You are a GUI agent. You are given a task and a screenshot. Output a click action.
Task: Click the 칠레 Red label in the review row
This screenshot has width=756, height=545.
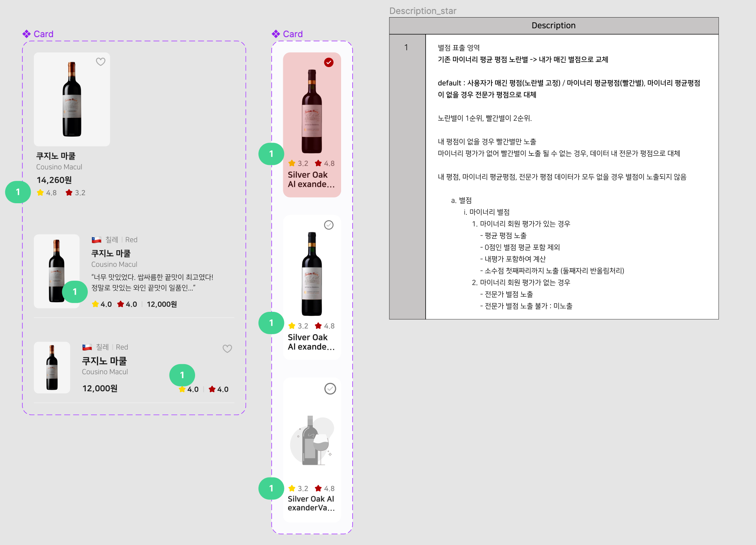coord(121,240)
